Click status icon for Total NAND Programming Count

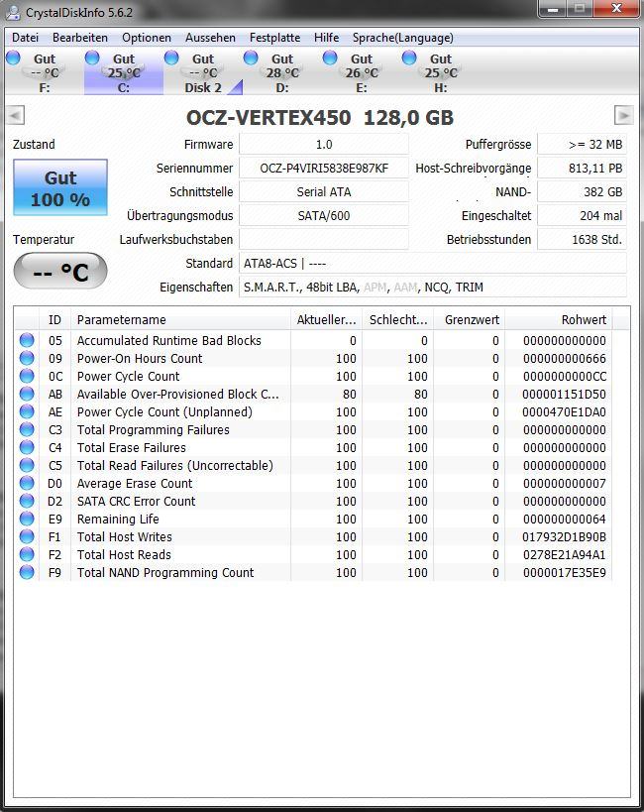click(x=27, y=573)
